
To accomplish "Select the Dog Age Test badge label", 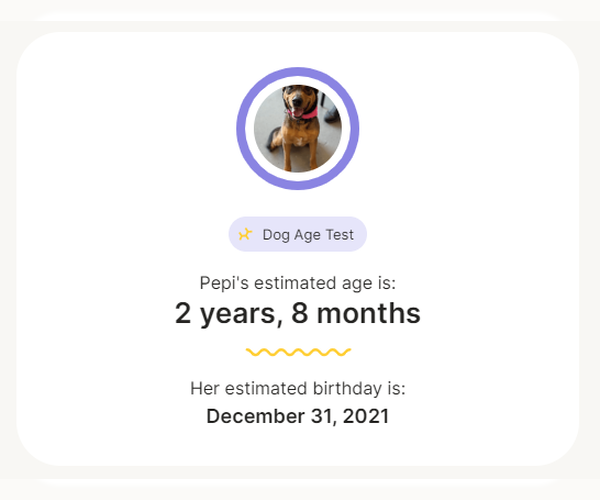I will point(308,235).
